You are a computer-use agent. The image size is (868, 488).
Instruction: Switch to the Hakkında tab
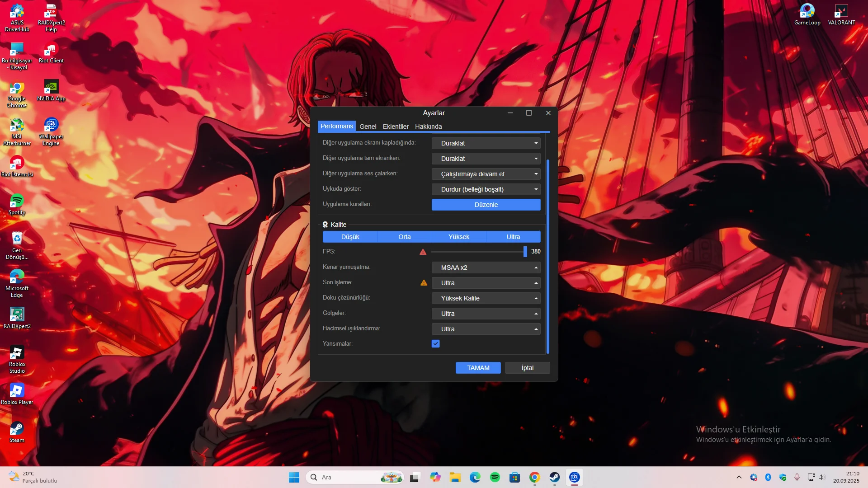click(x=429, y=127)
